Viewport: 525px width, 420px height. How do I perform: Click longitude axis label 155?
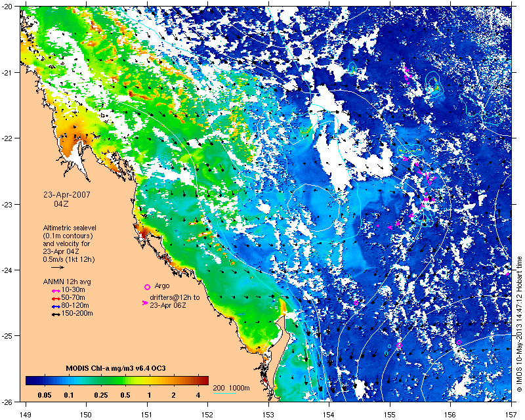tap(390, 415)
